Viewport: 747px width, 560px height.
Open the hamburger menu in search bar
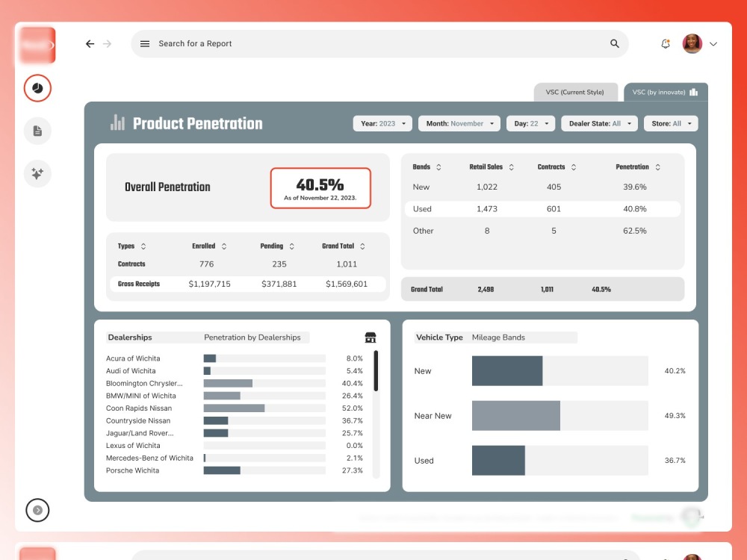[x=145, y=44]
